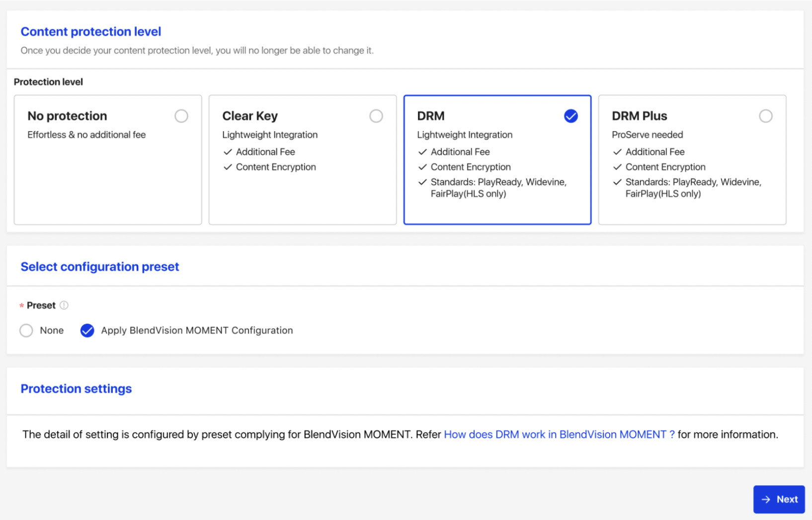Click checkmark icon beside DRM Plus Standards line
The image size is (812, 520).
[617, 182]
